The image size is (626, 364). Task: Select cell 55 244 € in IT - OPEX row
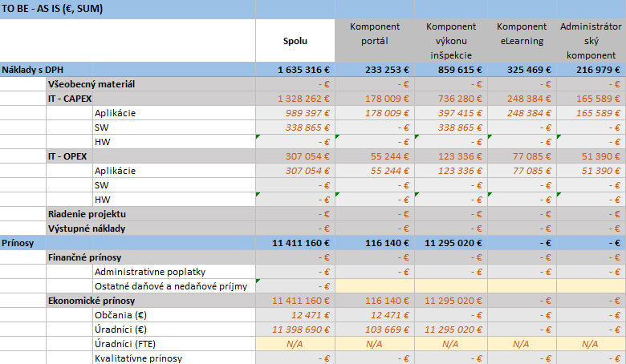point(375,156)
